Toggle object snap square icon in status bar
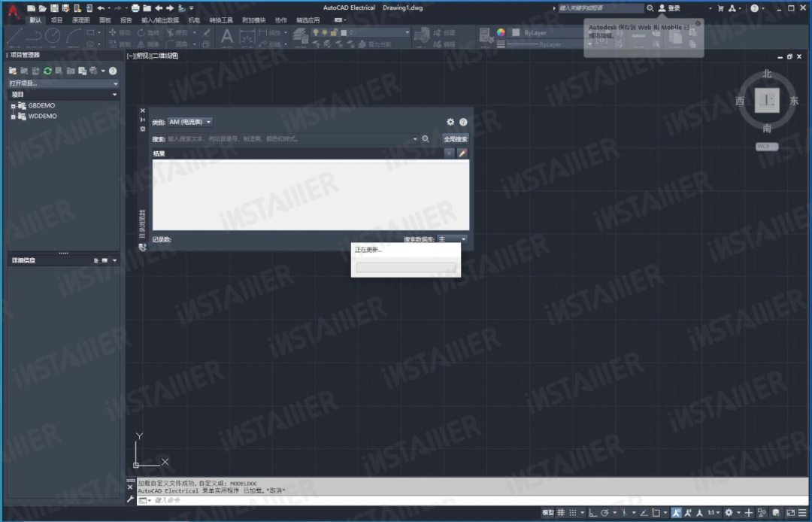Image resolution: width=812 pixels, height=522 pixels. coord(656,513)
